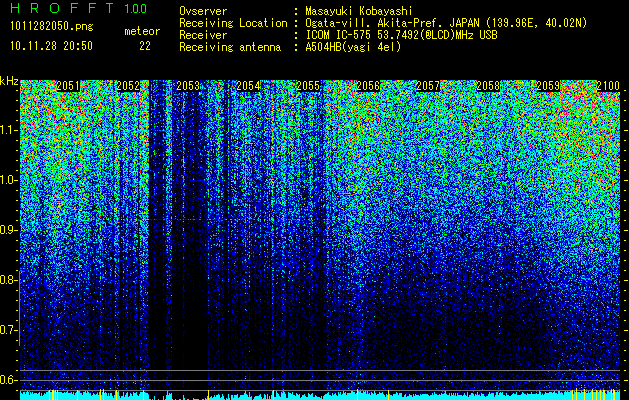Select the 2055 time marker label
Image resolution: width=629 pixels, height=400 pixels.
pyautogui.click(x=308, y=86)
